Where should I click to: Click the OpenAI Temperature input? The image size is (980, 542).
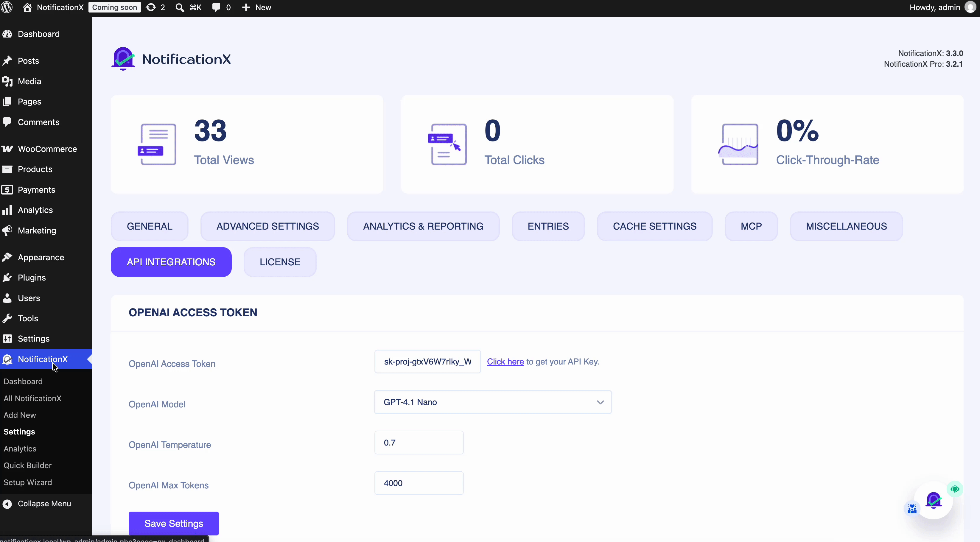point(419,442)
